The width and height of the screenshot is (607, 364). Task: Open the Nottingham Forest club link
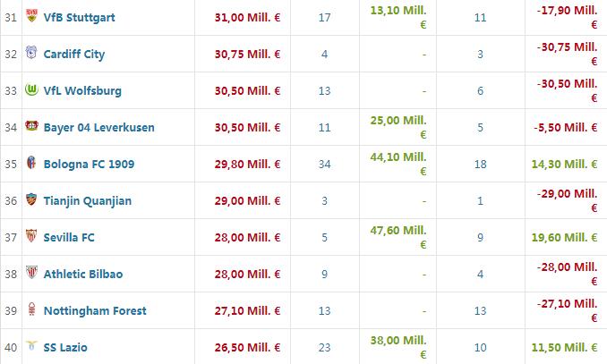[95, 311]
